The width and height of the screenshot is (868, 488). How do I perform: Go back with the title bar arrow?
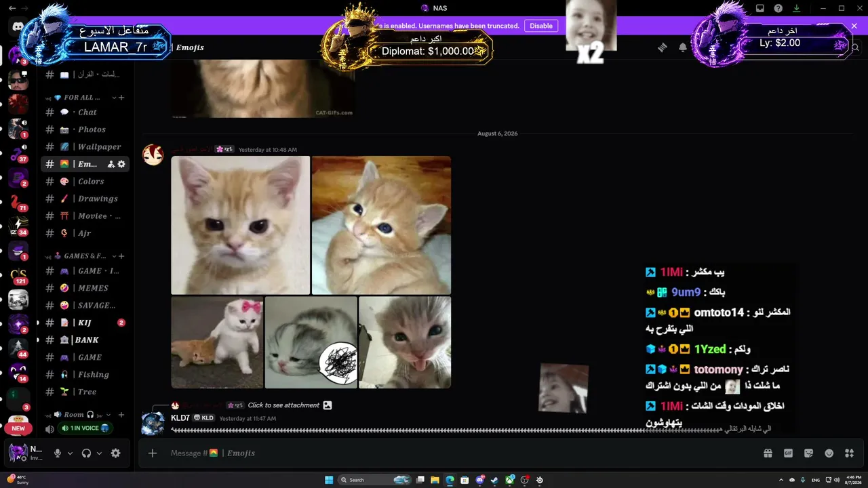coord(12,8)
